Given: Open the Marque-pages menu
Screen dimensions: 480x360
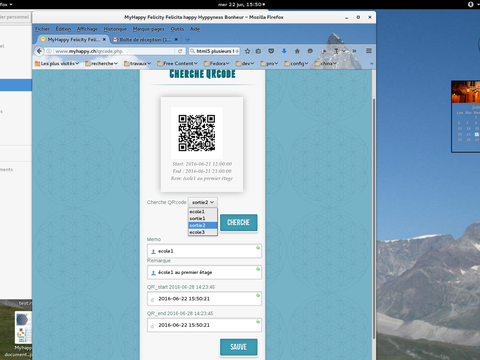Looking at the screenshot, I should click(148, 29).
